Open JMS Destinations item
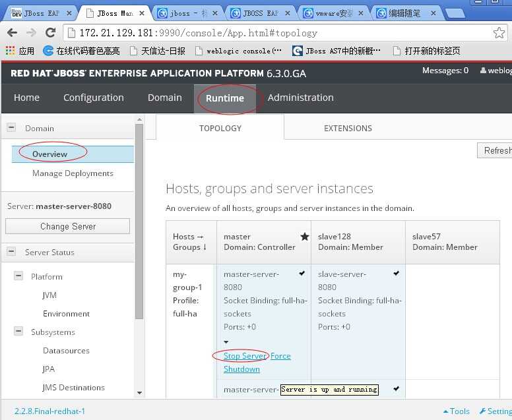Image resolution: width=512 pixels, height=420 pixels. click(73, 388)
